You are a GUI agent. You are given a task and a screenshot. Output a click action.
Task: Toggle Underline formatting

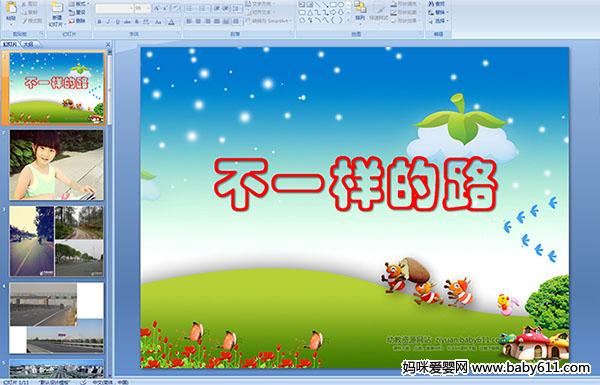click(x=117, y=22)
